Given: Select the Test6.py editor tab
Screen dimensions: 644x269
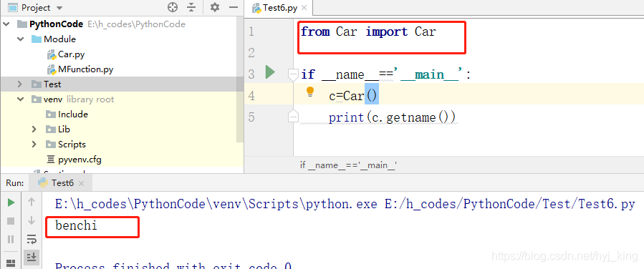Looking at the screenshot, I should [x=275, y=8].
